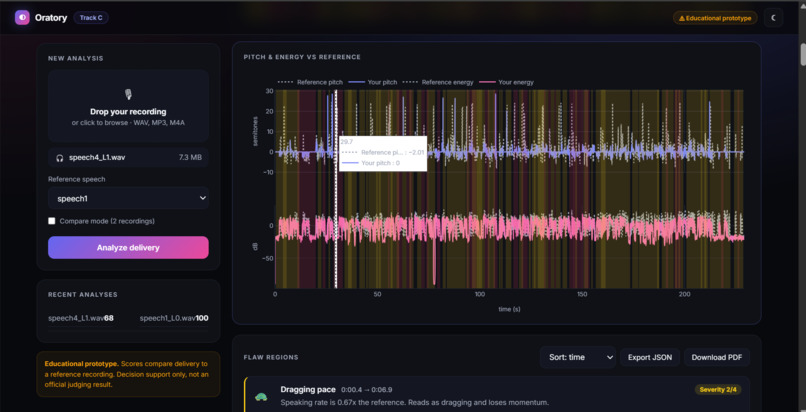The image size is (806, 412).
Task: Click the turtle Dragging pace icon
Action: point(261,397)
